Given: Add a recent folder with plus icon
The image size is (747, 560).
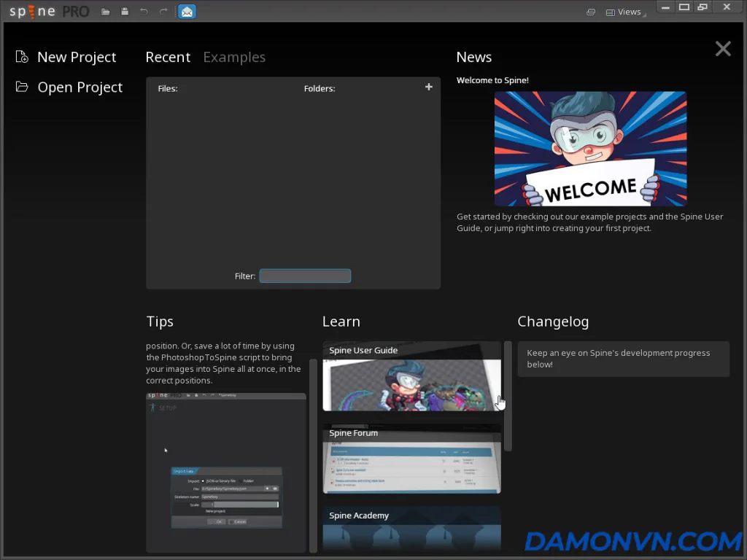Looking at the screenshot, I should click(428, 87).
